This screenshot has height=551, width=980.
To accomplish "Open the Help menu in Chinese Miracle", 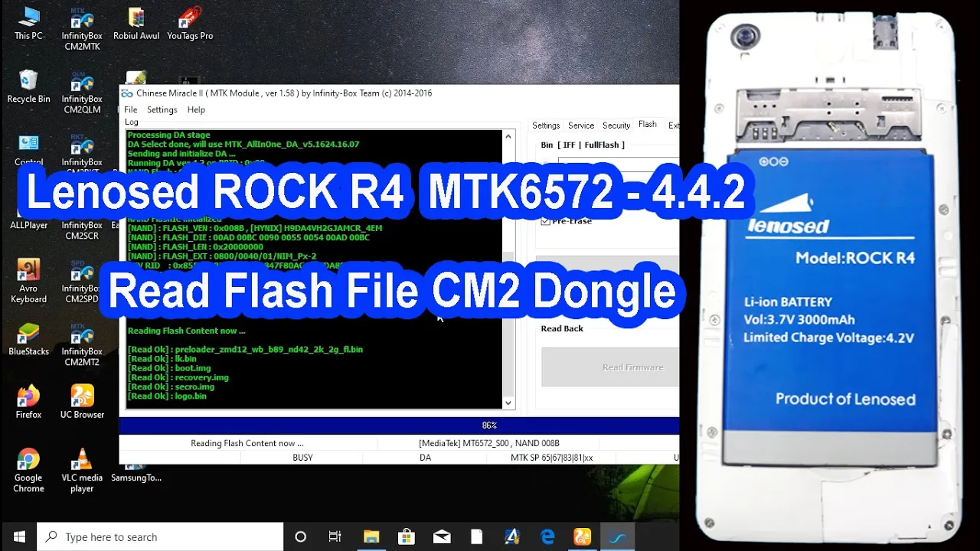I will [x=196, y=109].
